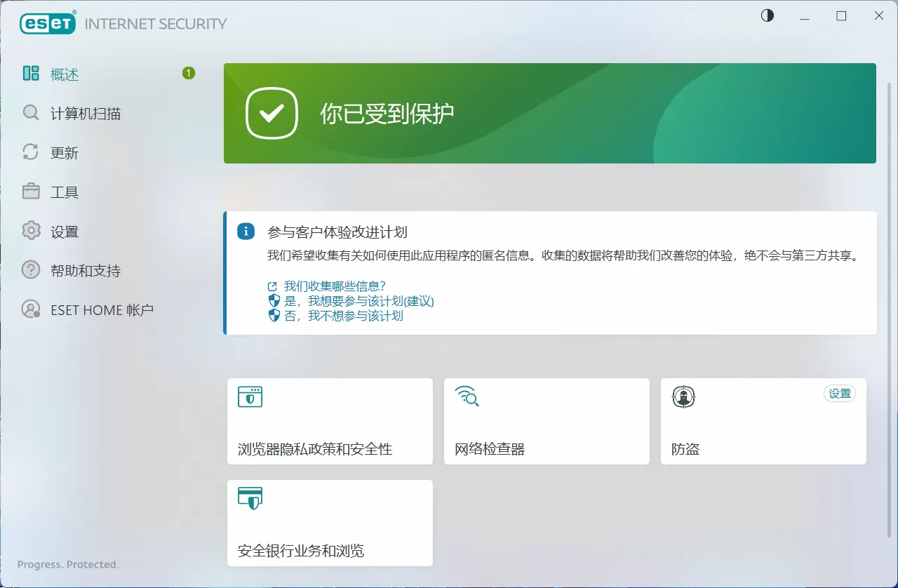
Task: Click the green protection checkmark badge
Action: tap(272, 113)
